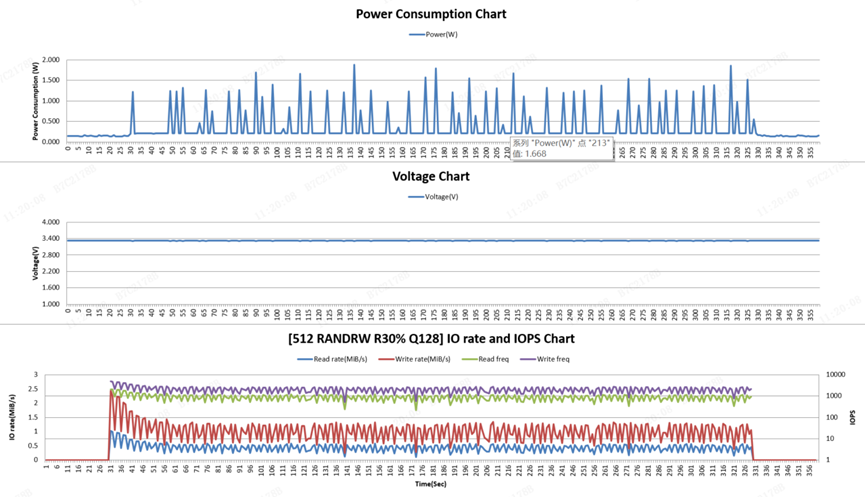Select the "IOPS" secondary axis title

point(853,418)
